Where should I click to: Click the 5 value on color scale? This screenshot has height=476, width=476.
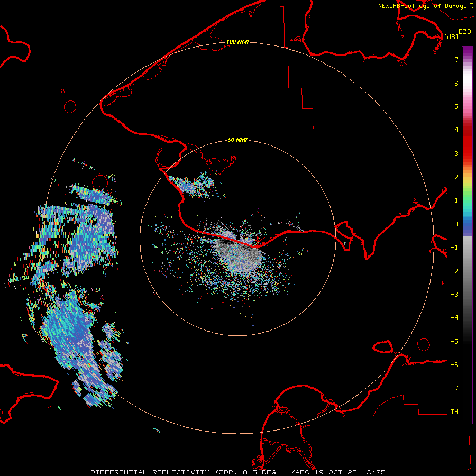[x=456, y=106]
